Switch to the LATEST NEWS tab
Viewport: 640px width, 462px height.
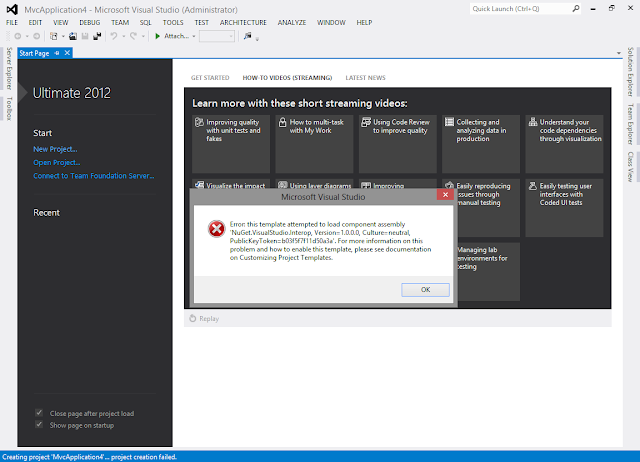[x=365, y=78]
